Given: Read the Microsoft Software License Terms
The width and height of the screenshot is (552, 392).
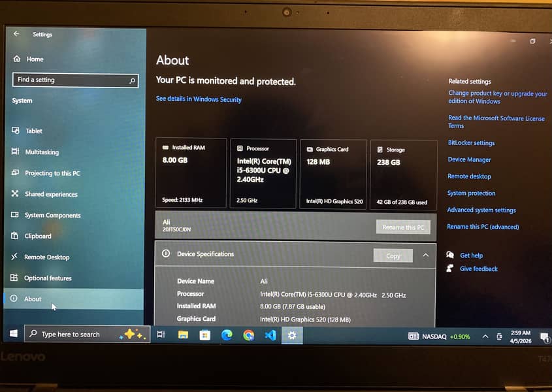Looking at the screenshot, I should pyautogui.click(x=496, y=122).
